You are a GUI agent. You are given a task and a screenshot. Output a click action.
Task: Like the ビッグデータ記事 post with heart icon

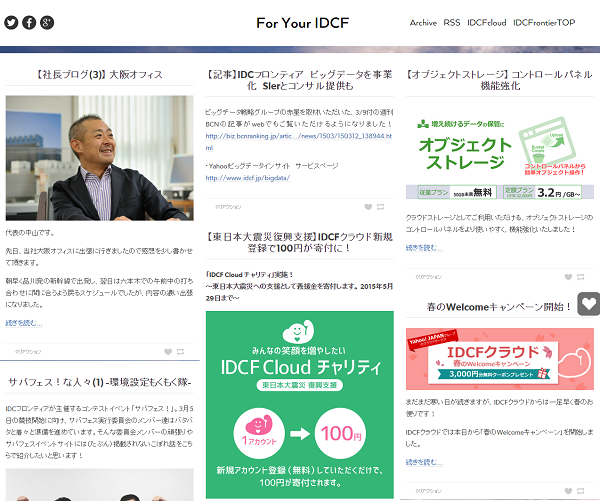(368, 207)
